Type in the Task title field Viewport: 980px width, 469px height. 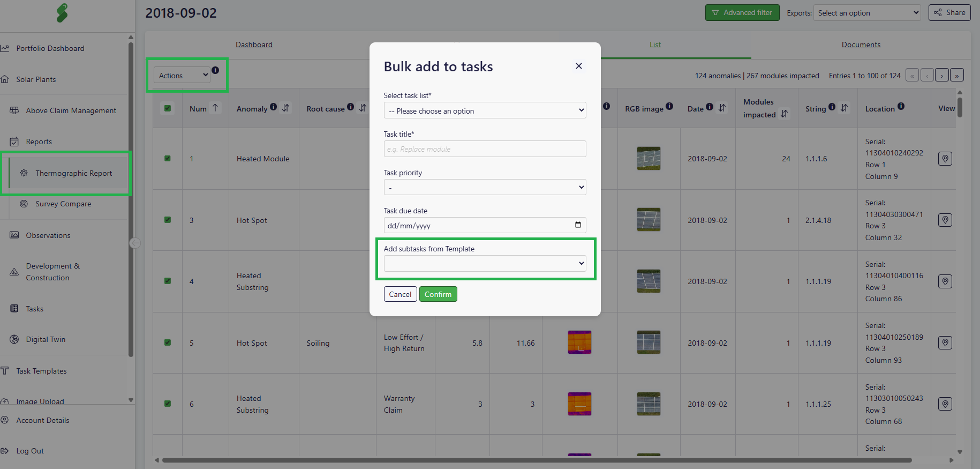click(485, 149)
